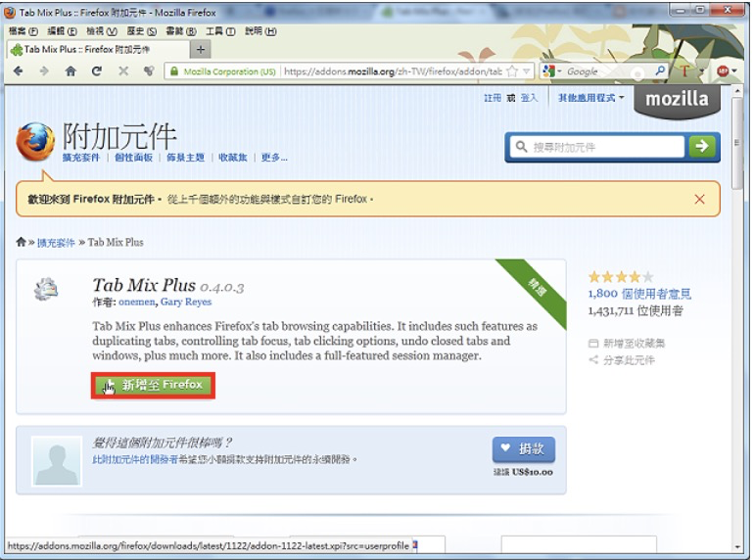Open a new tab with the plus button
The height and width of the screenshot is (560, 754).
coord(201,49)
